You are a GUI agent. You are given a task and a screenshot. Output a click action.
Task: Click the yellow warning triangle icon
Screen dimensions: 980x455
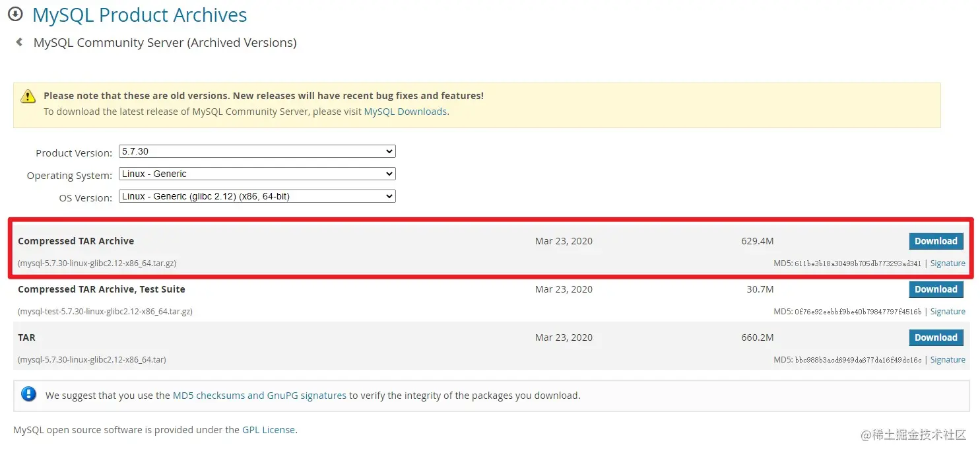28,96
